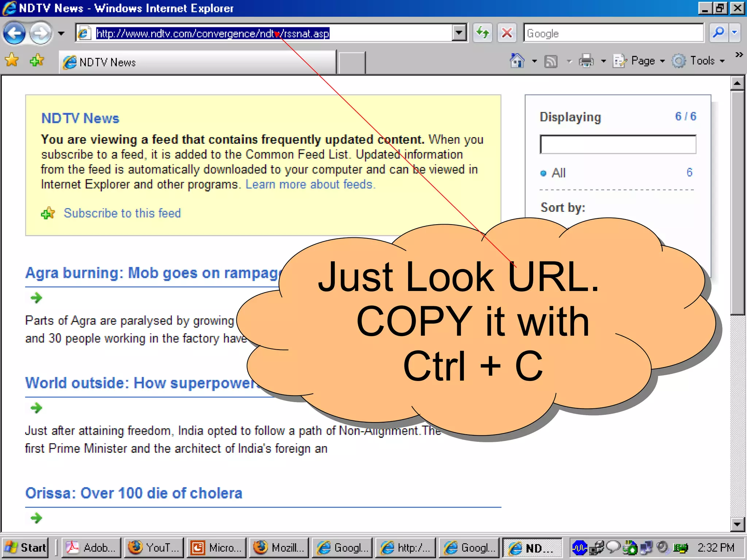Click the feed filter search box
The width and height of the screenshot is (747, 560).
(618, 144)
